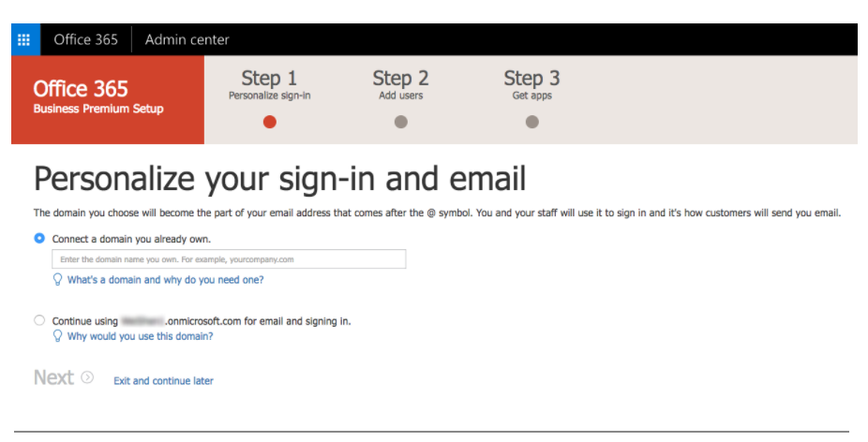Screen dimensions: 868x442
Task: Click the Next button
Action: (53, 377)
